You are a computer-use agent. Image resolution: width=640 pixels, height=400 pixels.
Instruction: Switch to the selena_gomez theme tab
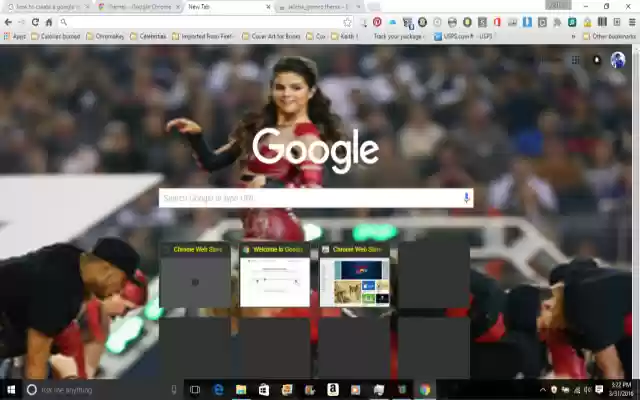coord(318,7)
